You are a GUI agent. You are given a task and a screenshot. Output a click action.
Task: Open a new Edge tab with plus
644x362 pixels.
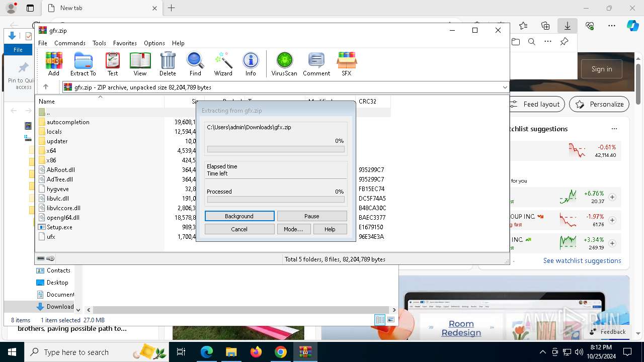coord(172,8)
